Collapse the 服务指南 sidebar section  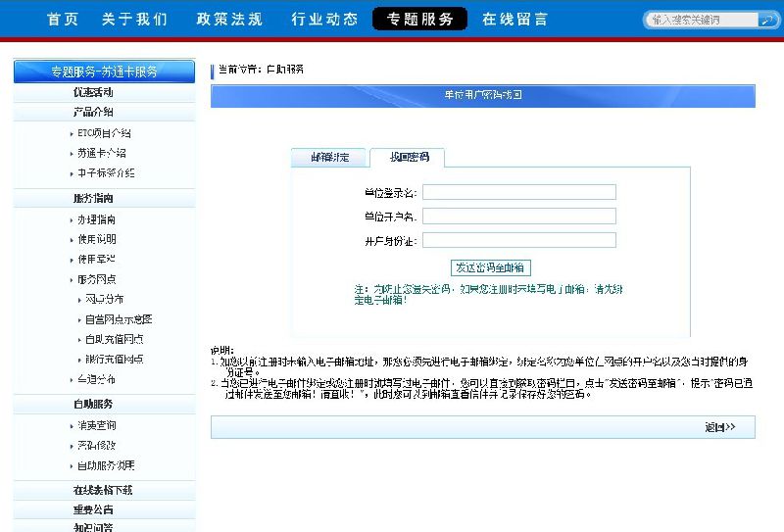coord(94,198)
